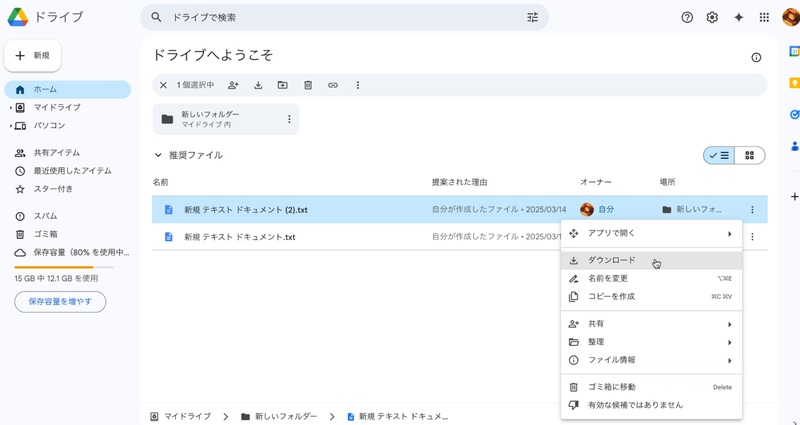Click the ドライブで検索 search field
Viewport: 800px width, 425px height.
click(344, 17)
